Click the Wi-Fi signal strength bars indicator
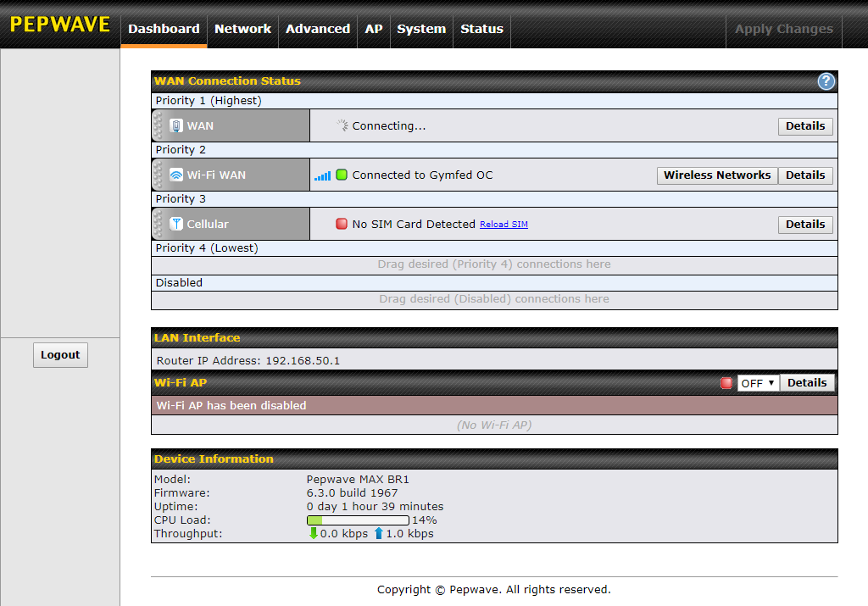The height and width of the screenshot is (606, 868). coord(322,175)
